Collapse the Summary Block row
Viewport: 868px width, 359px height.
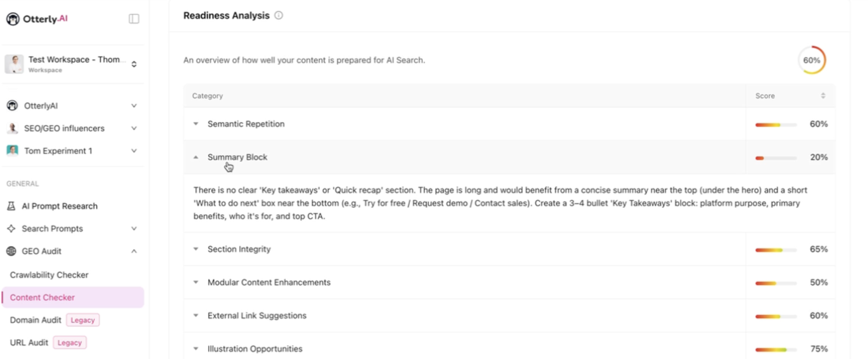pos(196,157)
